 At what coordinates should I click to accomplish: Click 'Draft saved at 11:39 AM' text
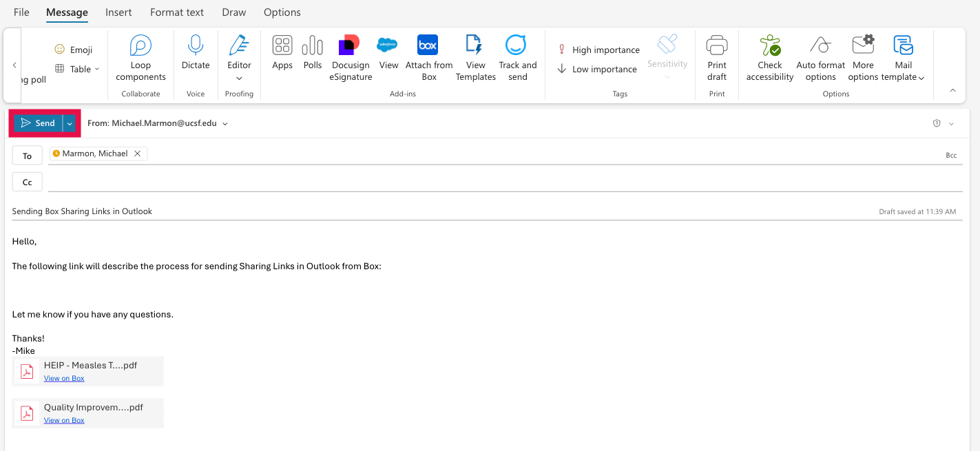click(x=917, y=211)
